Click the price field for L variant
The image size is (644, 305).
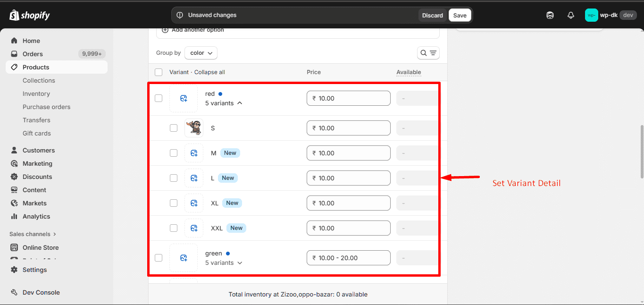pyautogui.click(x=348, y=178)
